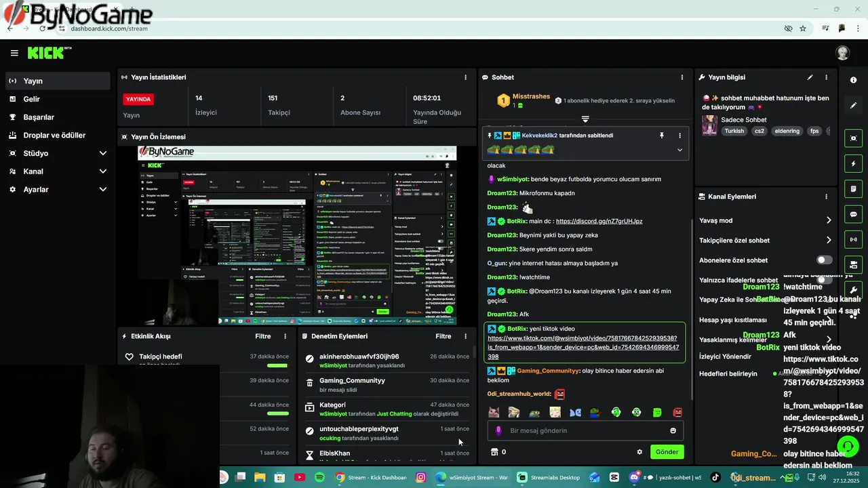Click the message input field
This screenshot has height=488, width=868.
tap(585, 430)
